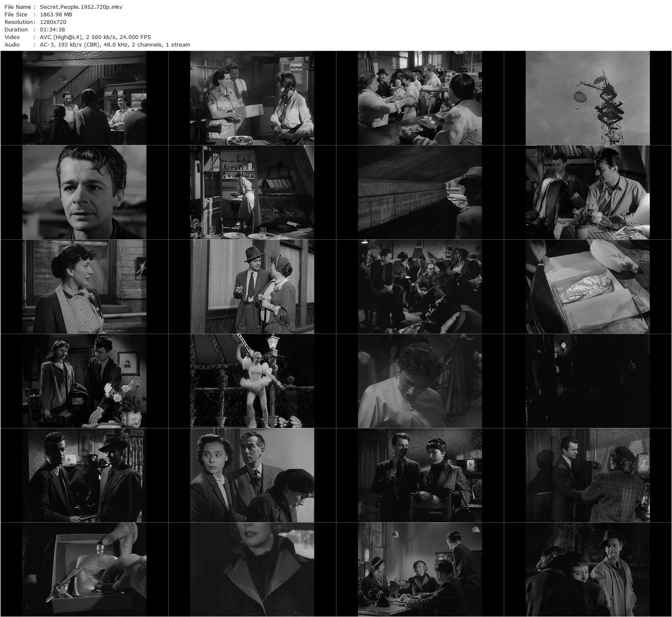This screenshot has height=617, width=672.
Task: Click thumbnail of man in fedora with woman
Action: click(x=252, y=287)
